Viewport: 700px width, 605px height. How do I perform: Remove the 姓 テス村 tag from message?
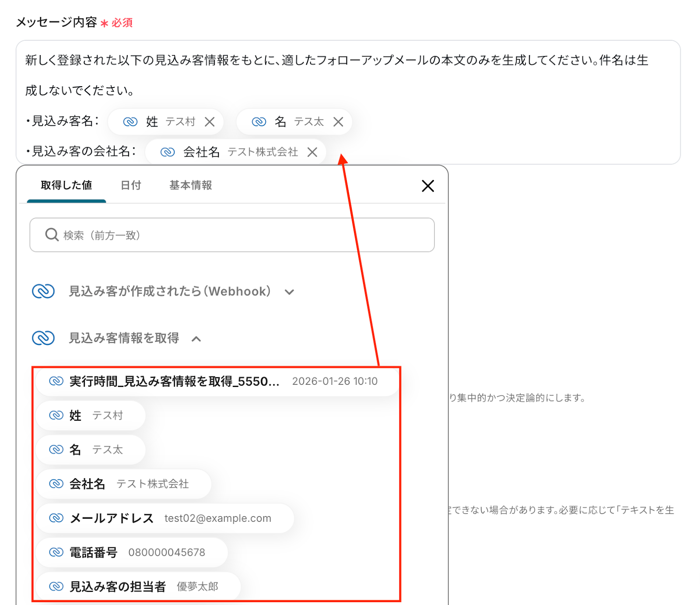pos(210,122)
